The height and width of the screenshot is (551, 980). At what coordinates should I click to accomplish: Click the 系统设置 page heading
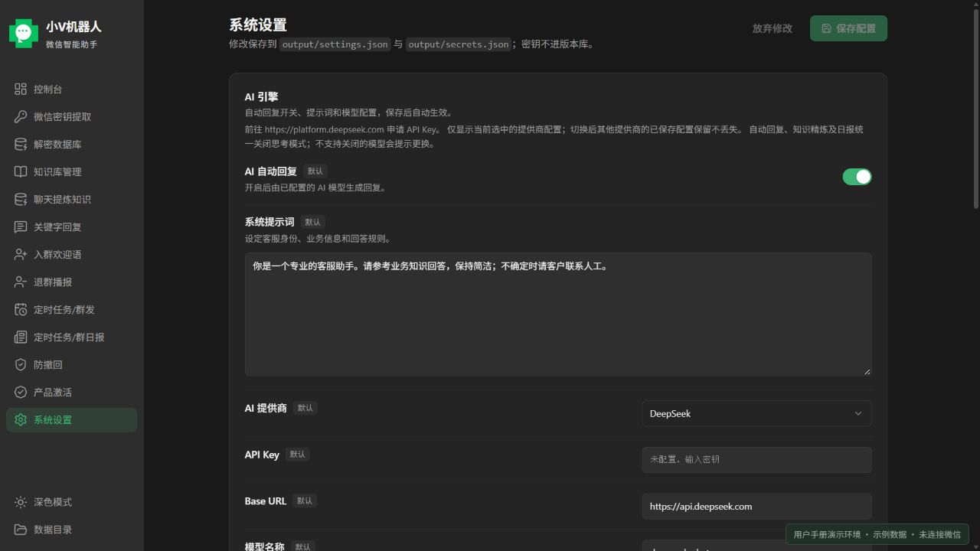pos(258,25)
